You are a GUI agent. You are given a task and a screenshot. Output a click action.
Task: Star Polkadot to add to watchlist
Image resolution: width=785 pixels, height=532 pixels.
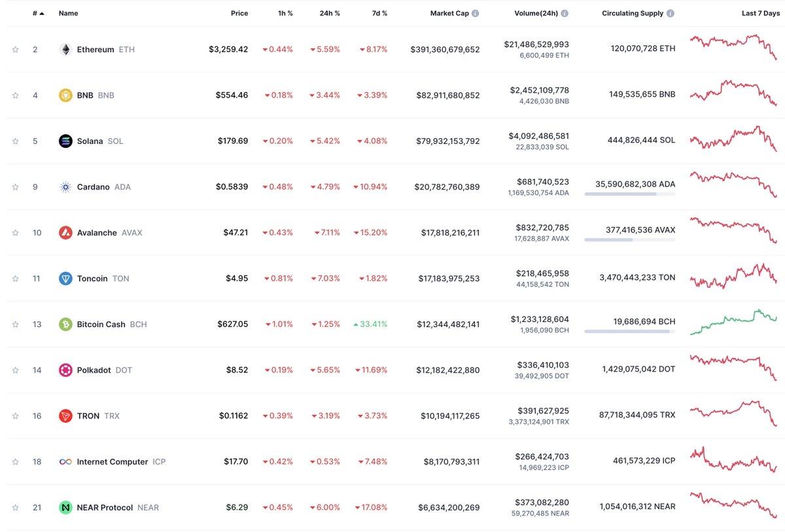[15, 370]
